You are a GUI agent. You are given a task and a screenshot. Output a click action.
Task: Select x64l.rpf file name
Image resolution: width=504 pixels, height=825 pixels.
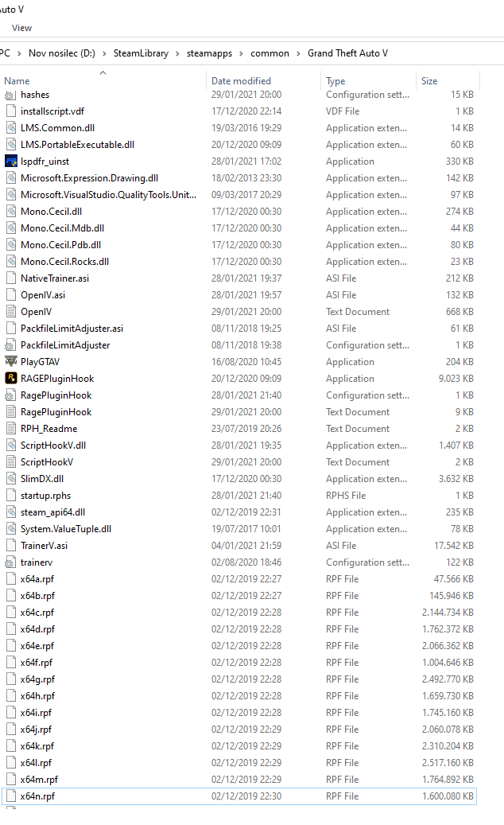point(36,763)
